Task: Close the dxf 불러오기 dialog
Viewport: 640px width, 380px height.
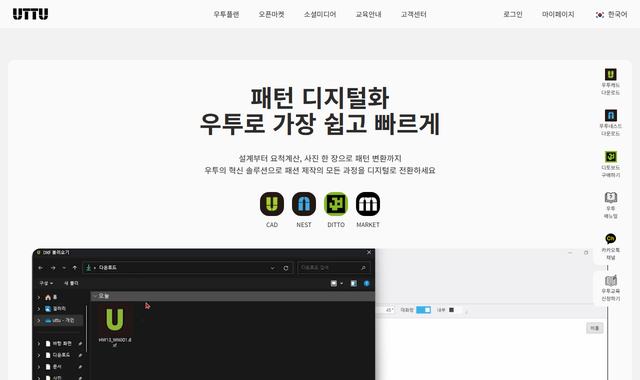Action: tap(369, 253)
